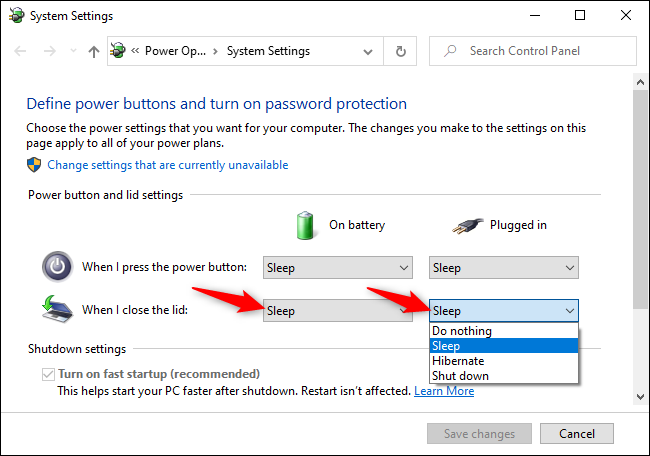Click Power Options breadcrumb in address bar
The height and width of the screenshot is (456, 650).
[175, 51]
